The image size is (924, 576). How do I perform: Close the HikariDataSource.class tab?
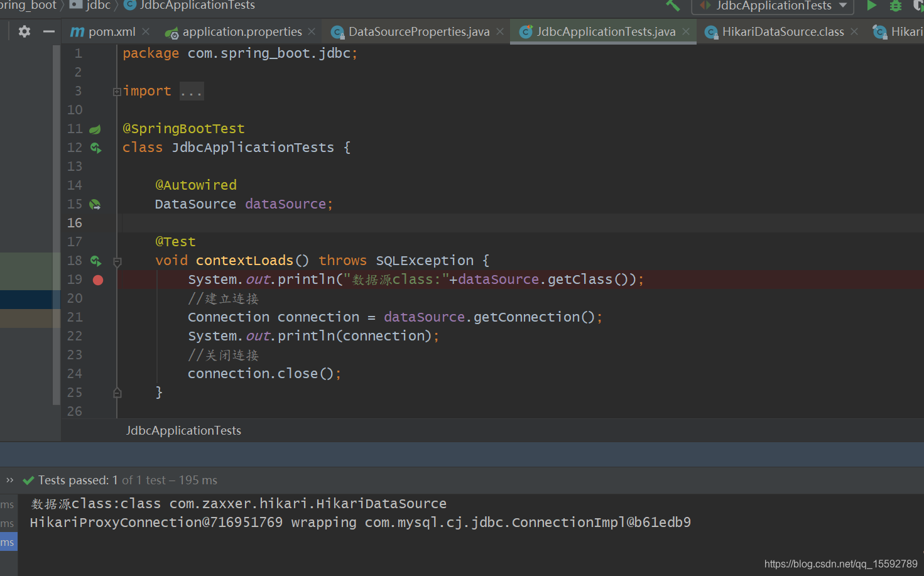tap(854, 31)
